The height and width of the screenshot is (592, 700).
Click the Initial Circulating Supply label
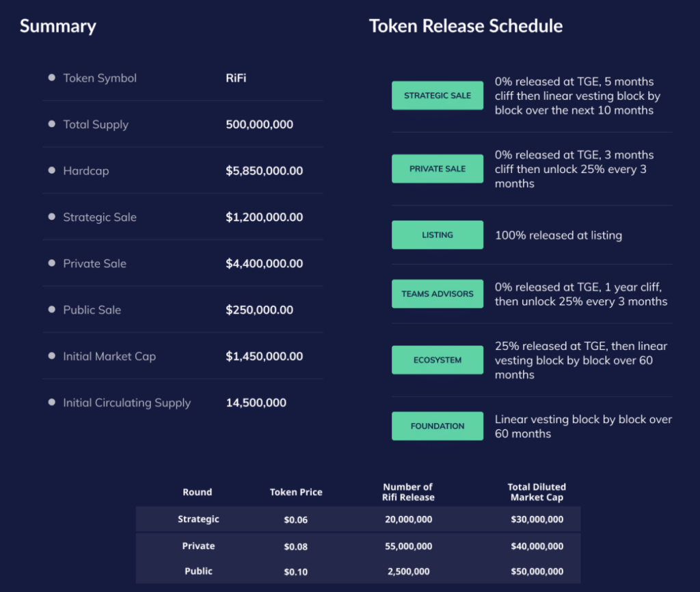point(126,403)
